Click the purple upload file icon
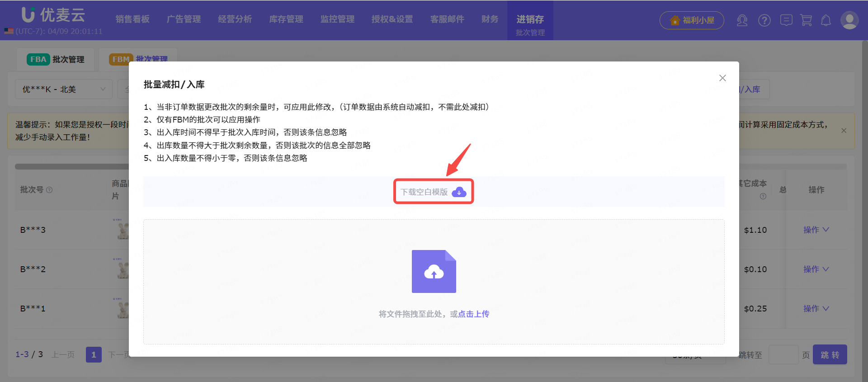This screenshot has height=382, width=868. (434, 271)
